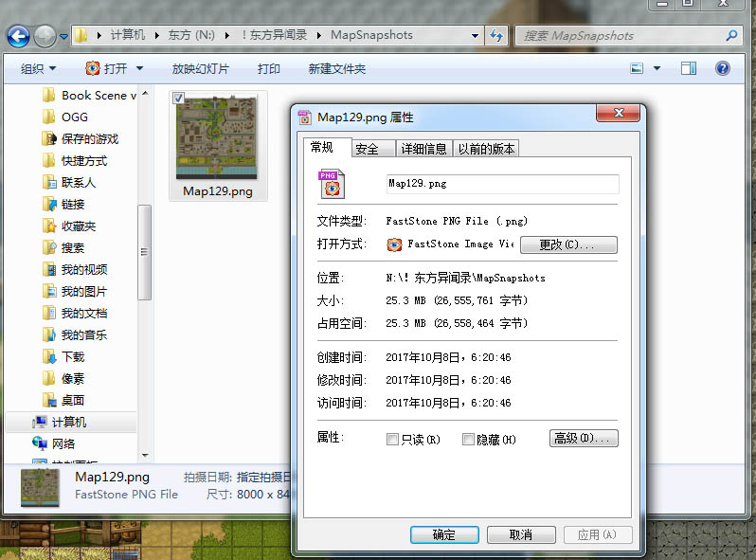This screenshot has height=560, width=756.
Task: Open the 我的图片 folder
Action: (x=74, y=291)
